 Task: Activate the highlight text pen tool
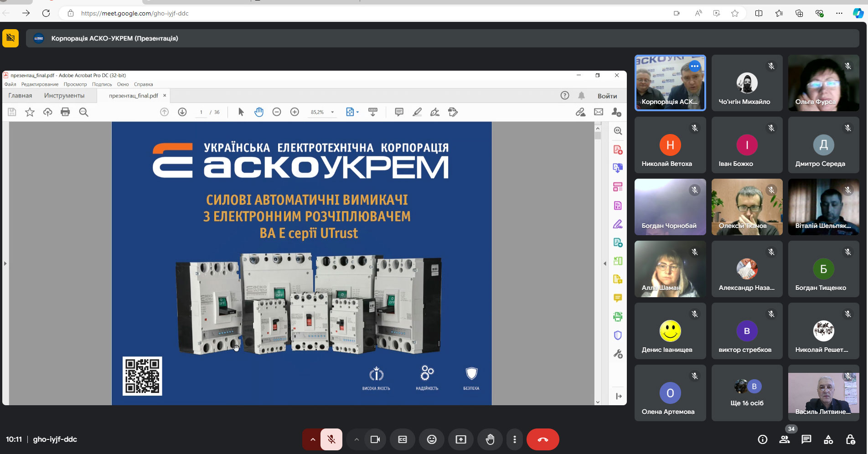417,112
